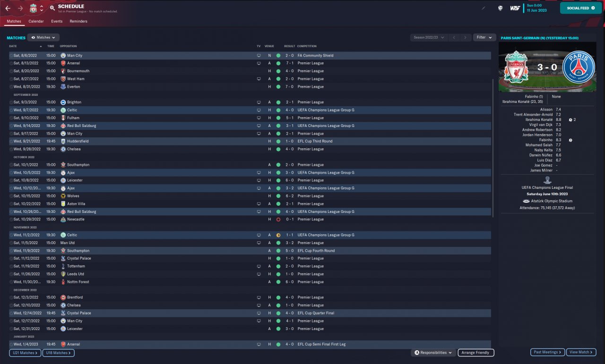This screenshot has width=605, height=364.
Task: Click the Newcastle club badge
Action: [63, 220]
